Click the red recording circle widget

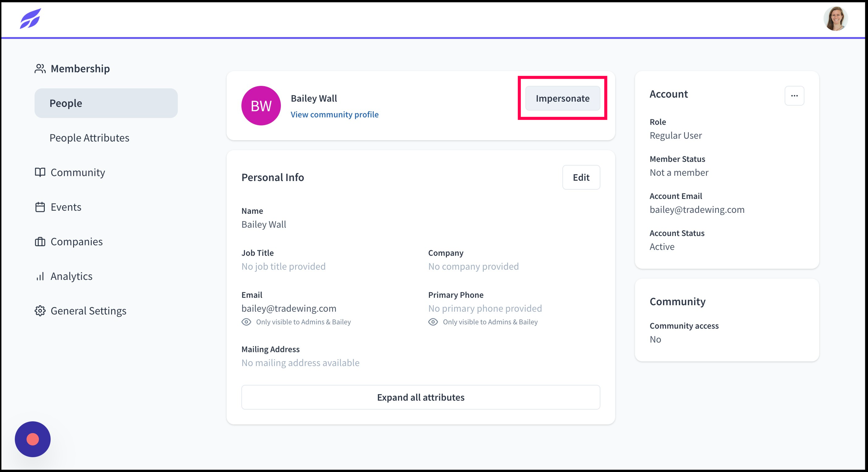click(33, 439)
